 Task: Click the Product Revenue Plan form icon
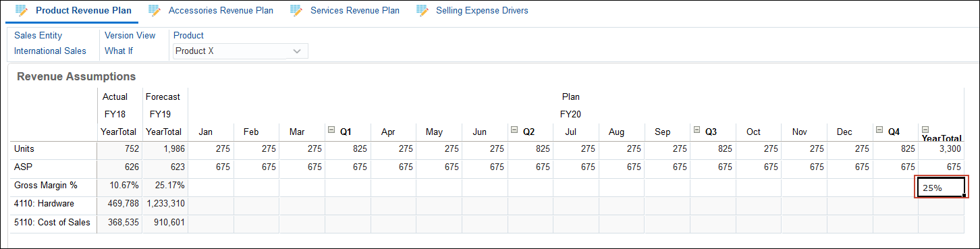point(22,11)
